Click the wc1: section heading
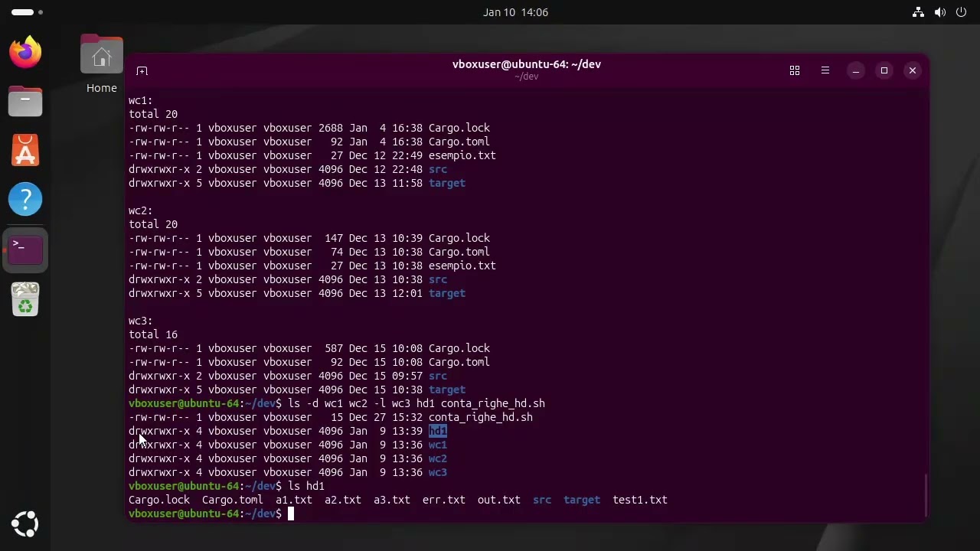Image resolution: width=980 pixels, height=551 pixels. (x=141, y=100)
